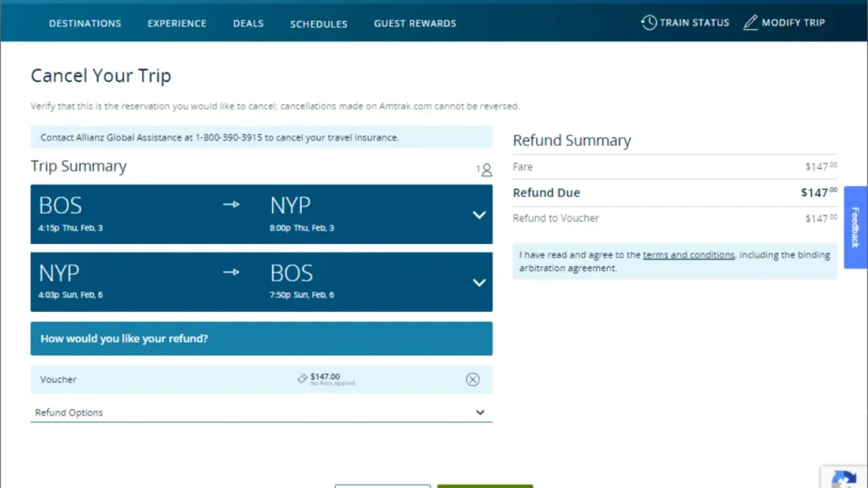Select the GUEST REWARDS menu item
868x488 pixels.
[x=415, y=23]
